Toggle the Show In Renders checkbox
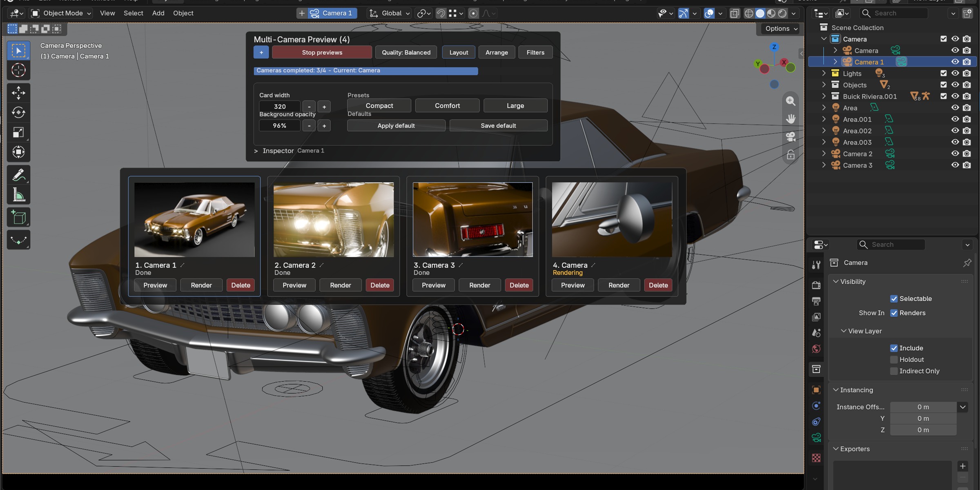980x490 pixels. (x=894, y=313)
